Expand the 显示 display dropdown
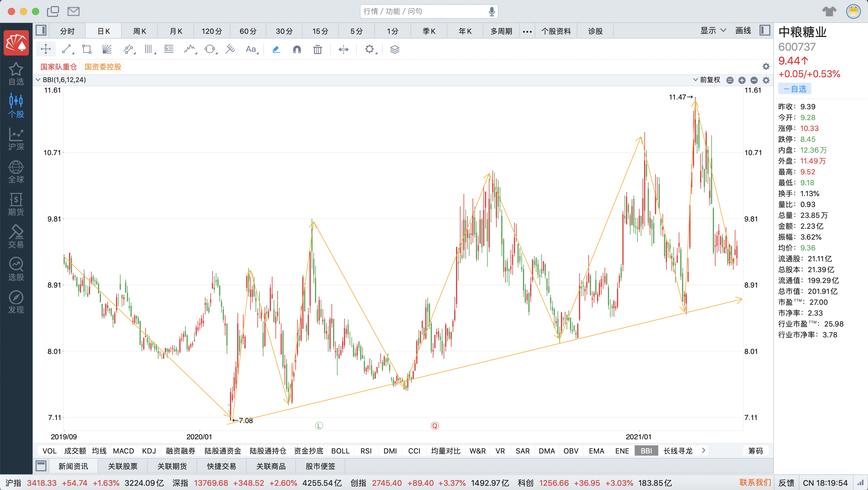This screenshot has width=868, height=490. pyautogui.click(x=713, y=31)
